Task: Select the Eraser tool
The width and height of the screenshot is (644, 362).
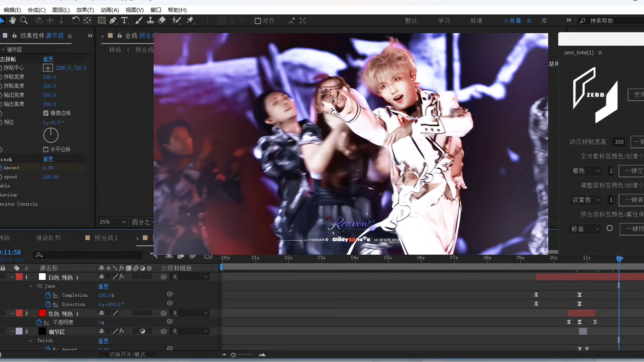Action: [x=162, y=20]
